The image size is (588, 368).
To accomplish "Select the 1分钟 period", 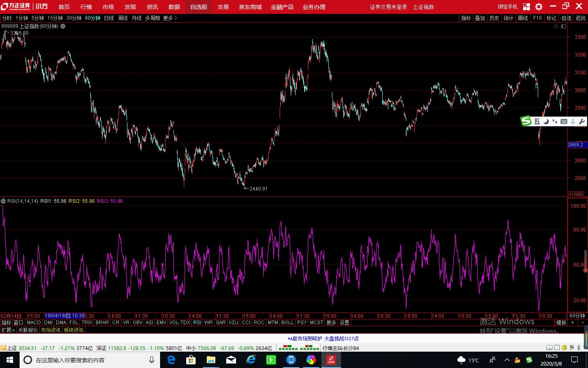I will coord(22,18).
